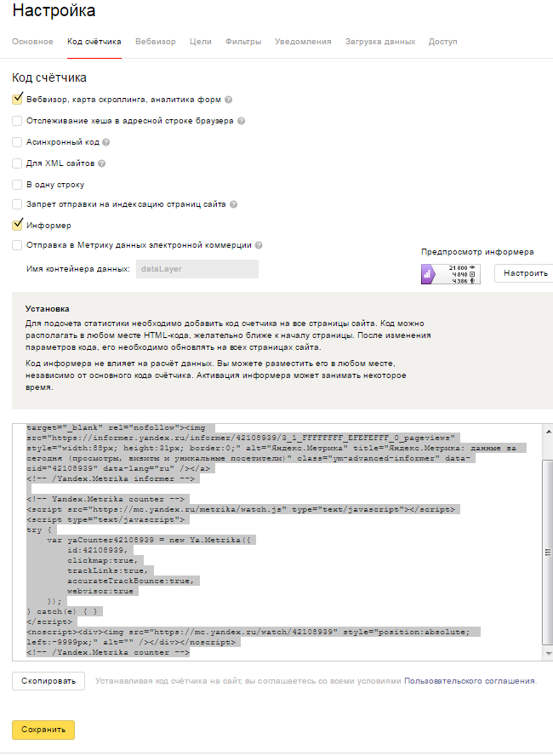Go to the Доступ tab
This screenshot has height=756, width=553.
(442, 42)
